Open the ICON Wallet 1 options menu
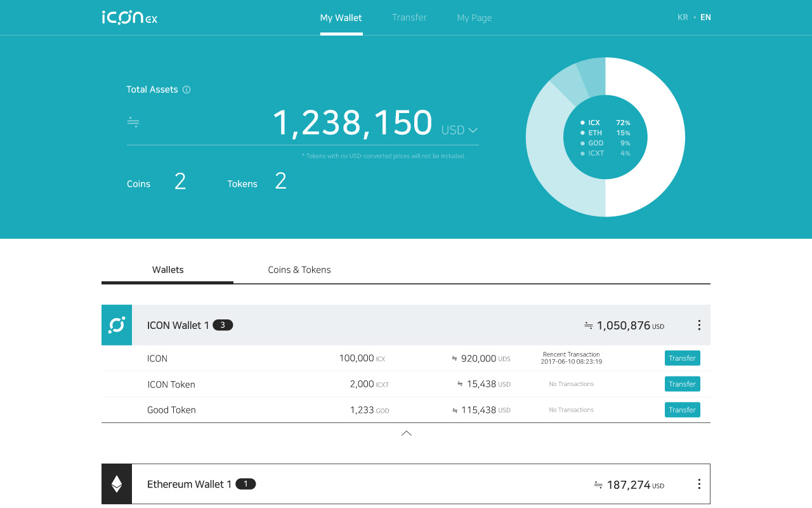The image size is (812, 508). (x=698, y=324)
